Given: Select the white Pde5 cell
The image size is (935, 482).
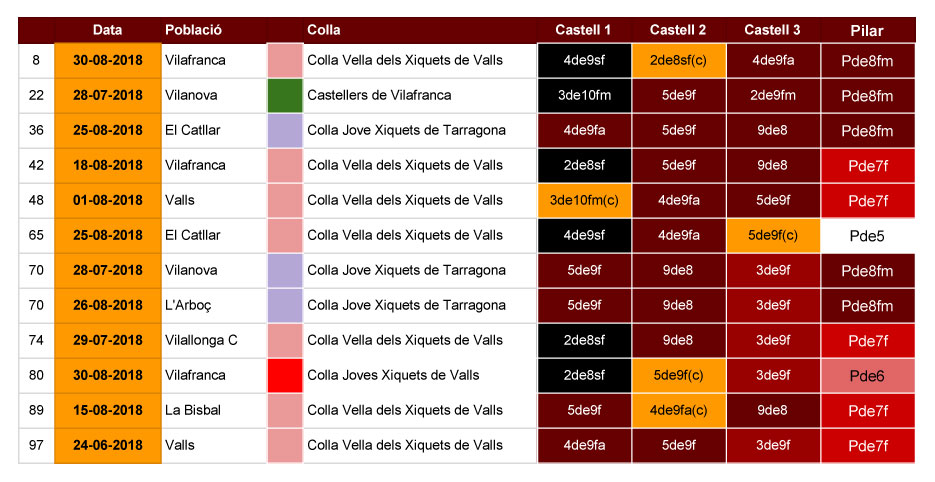Looking at the screenshot, I should tap(868, 236).
